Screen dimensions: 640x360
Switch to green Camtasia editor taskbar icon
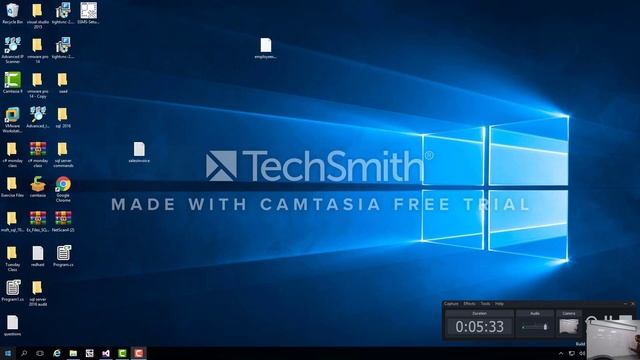(122, 353)
